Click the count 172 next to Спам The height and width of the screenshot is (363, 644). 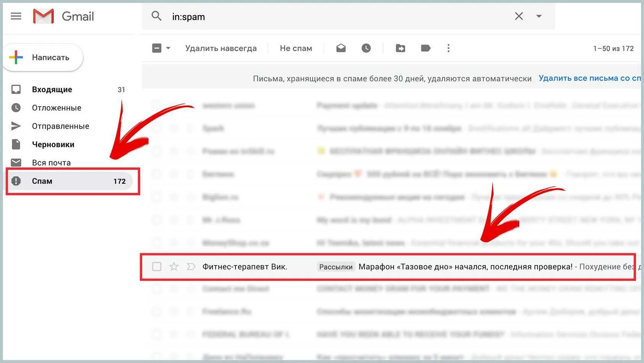(x=119, y=181)
